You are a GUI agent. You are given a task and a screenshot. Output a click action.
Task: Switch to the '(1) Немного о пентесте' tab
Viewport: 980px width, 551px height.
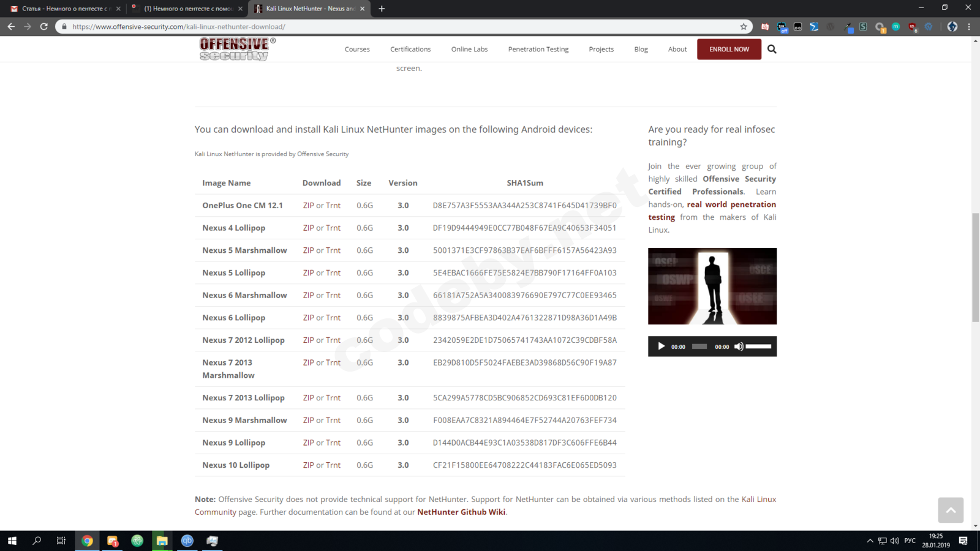point(187,9)
